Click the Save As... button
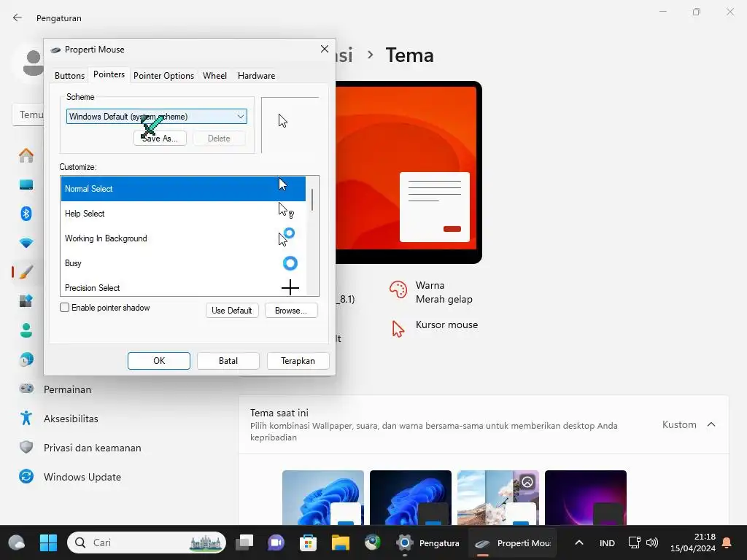This screenshot has width=747, height=560. point(160,138)
